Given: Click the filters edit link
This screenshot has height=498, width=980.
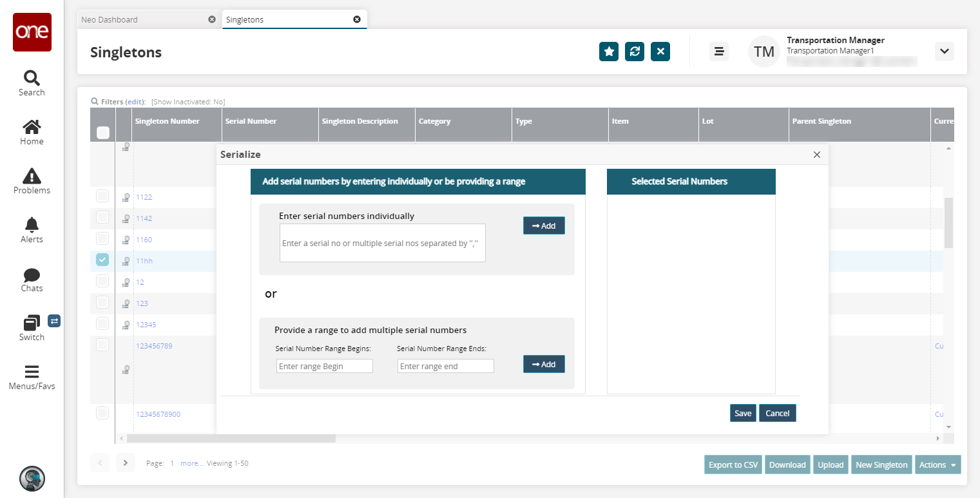Looking at the screenshot, I should [x=134, y=102].
